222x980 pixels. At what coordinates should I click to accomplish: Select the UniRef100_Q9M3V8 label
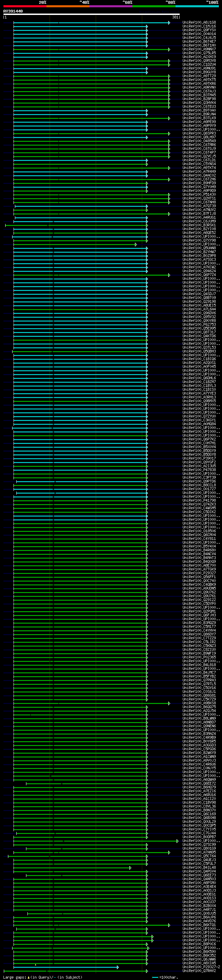(x=199, y=61)
